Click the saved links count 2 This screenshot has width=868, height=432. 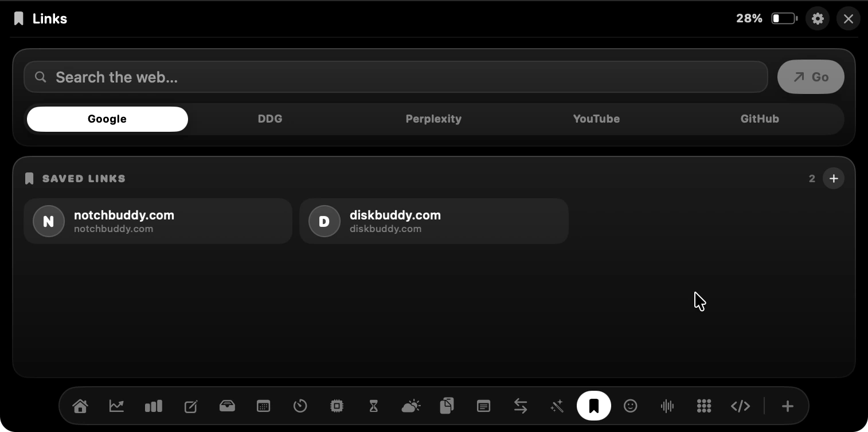812,179
